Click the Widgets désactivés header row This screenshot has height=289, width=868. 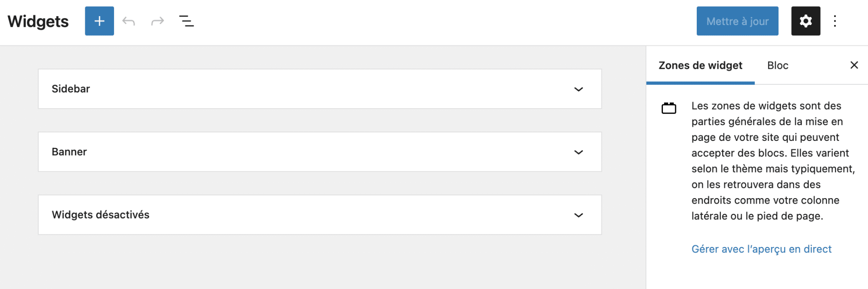320,215
